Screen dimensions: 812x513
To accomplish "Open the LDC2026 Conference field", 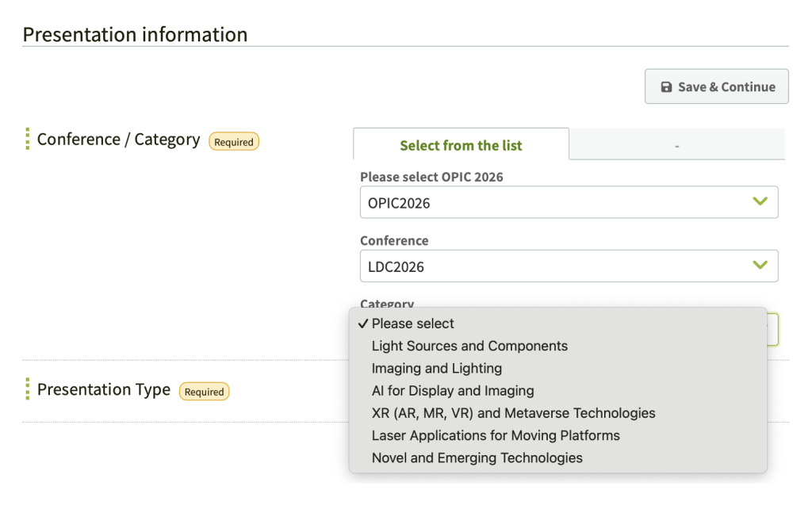I will coord(555,266).
